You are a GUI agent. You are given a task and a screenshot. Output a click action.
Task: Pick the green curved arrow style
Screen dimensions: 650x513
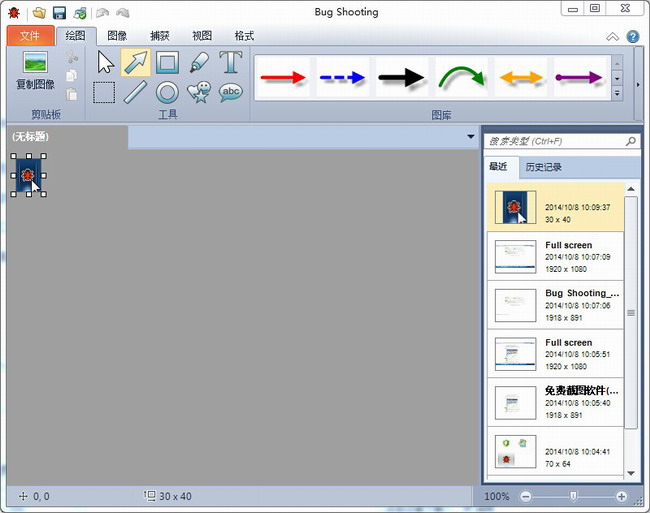point(460,78)
